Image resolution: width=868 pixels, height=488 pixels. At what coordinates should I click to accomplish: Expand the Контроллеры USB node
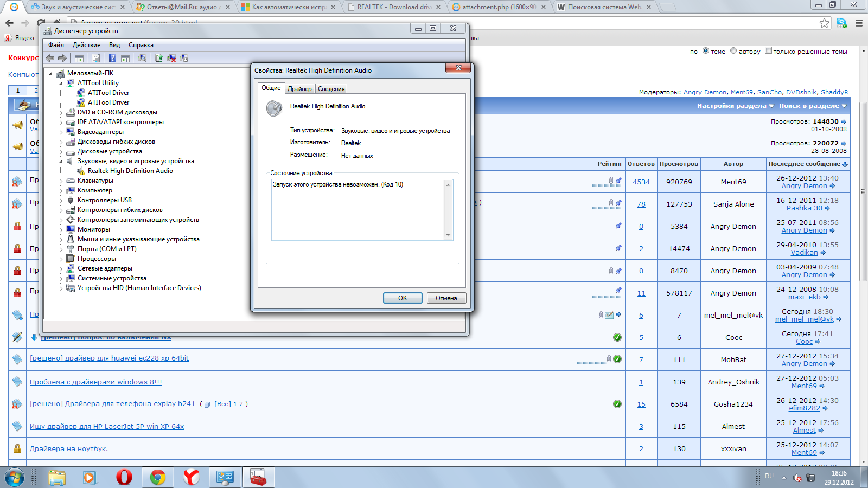(x=61, y=201)
